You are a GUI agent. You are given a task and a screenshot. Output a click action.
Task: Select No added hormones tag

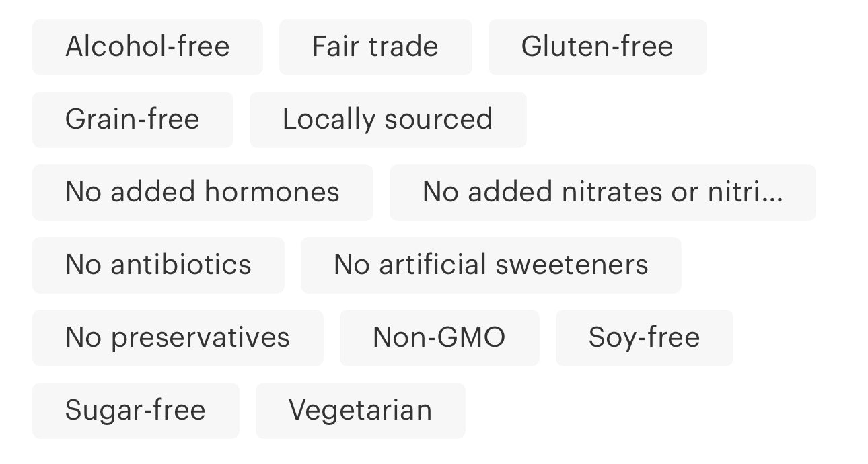[203, 193]
